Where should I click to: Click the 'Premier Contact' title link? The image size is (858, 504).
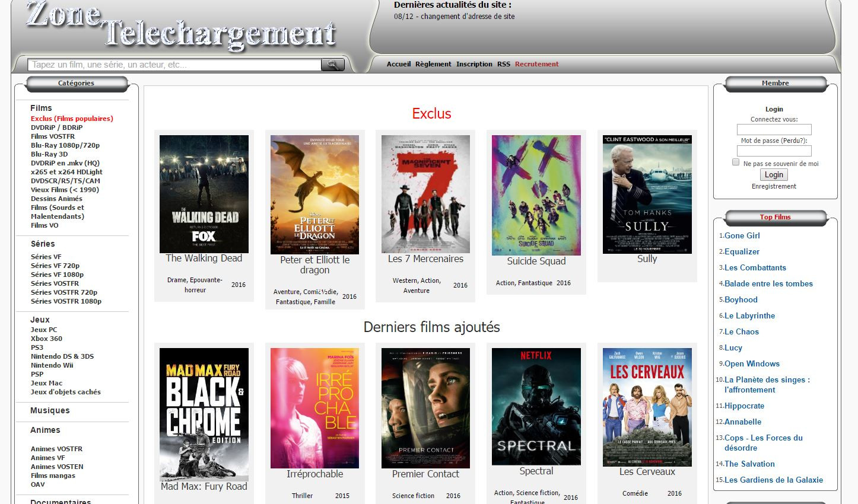[x=425, y=474]
